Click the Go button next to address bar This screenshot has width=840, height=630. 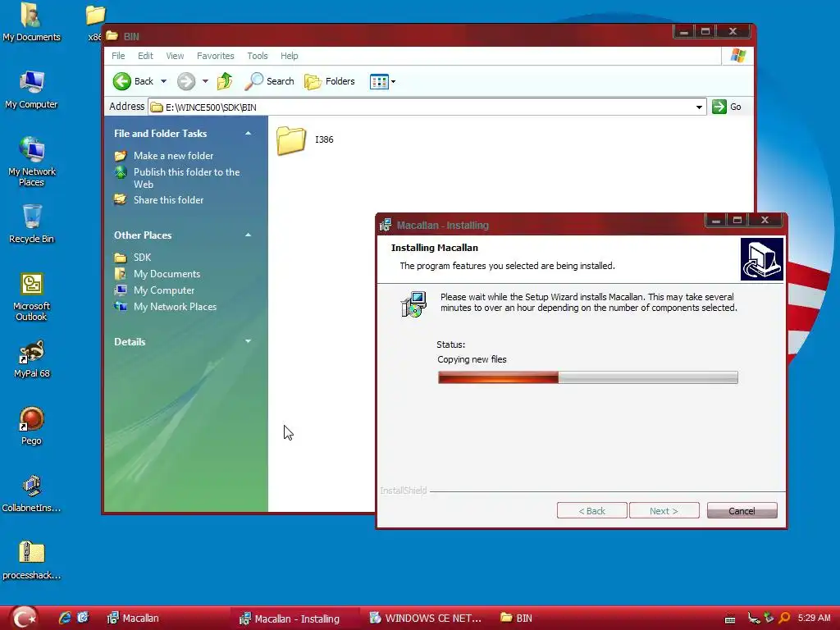click(x=727, y=107)
